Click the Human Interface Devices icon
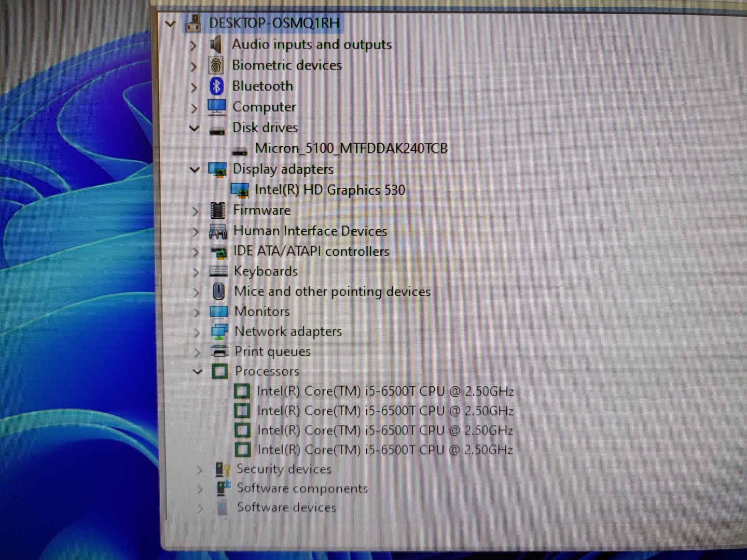The height and width of the screenshot is (560, 747). [218, 231]
